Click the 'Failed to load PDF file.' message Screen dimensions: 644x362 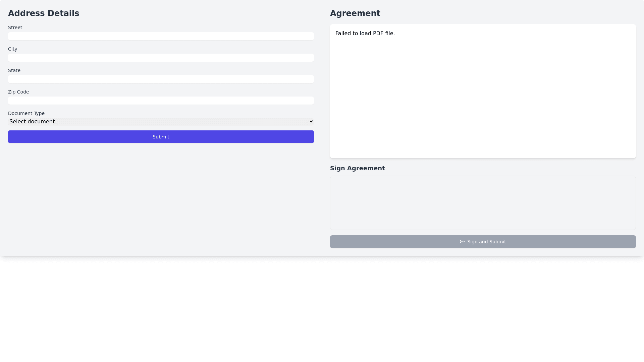pyautogui.click(x=365, y=34)
